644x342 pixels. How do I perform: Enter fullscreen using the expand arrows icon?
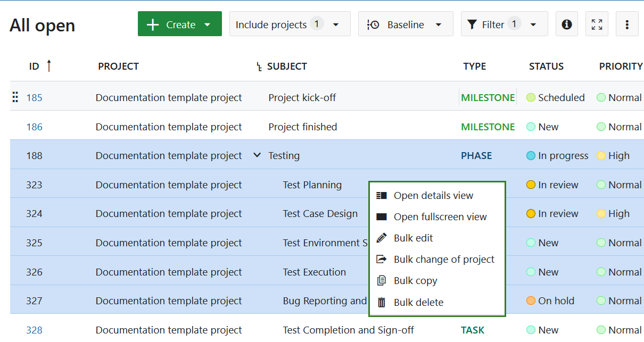[597, 23]
